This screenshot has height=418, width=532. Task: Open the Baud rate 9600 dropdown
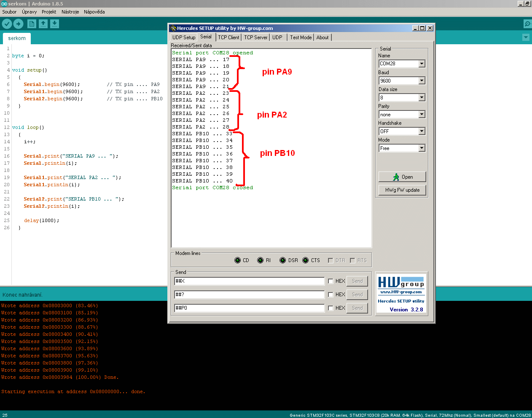click(x=422, y=80)
